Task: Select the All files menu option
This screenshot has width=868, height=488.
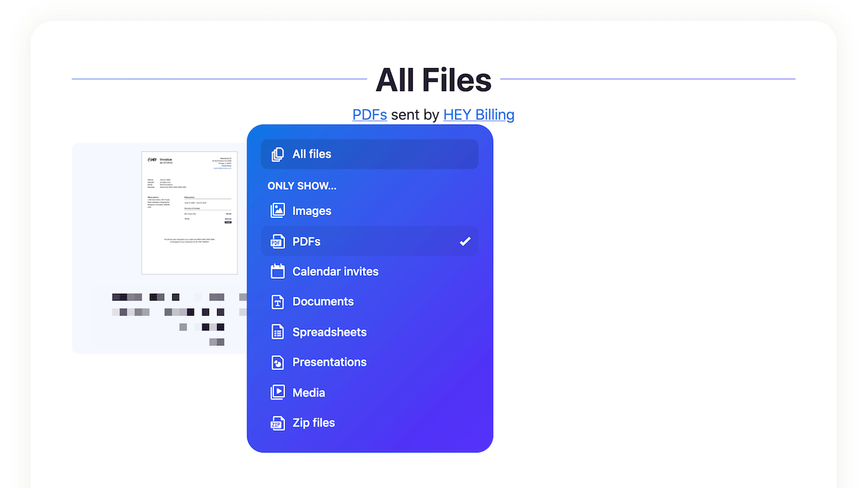Action: [x=370, y=154]
